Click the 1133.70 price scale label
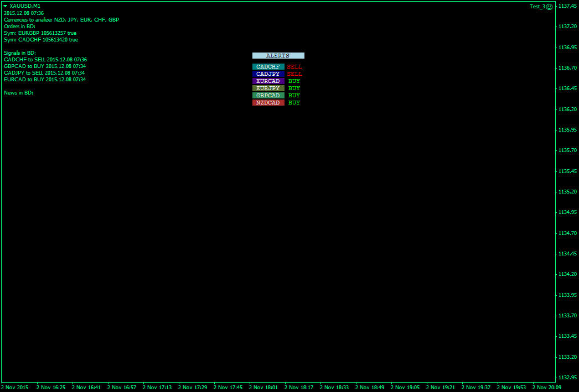 567,316
